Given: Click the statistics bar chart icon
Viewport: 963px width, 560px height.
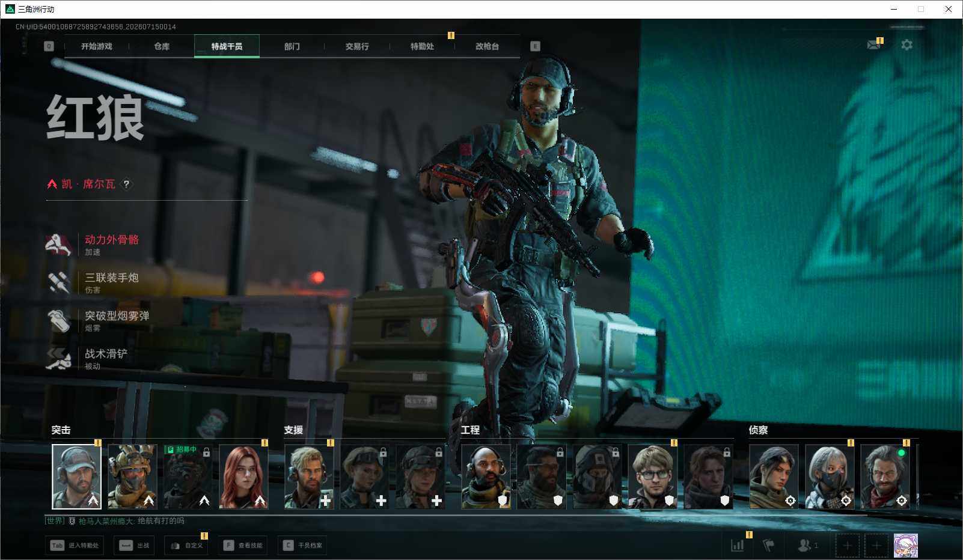Looking at the screenshot, I should [738, 545].
